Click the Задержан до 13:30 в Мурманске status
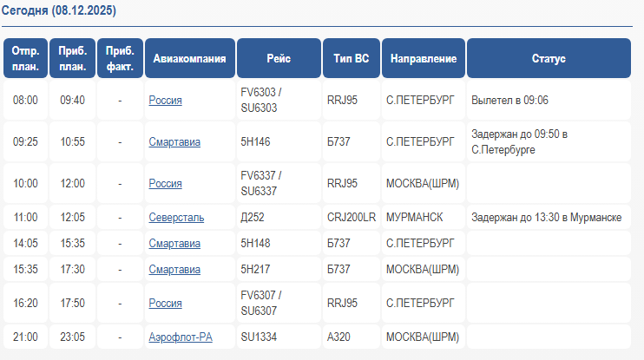Viewport: 644px width, 360px height. click(x=546, y=217)
